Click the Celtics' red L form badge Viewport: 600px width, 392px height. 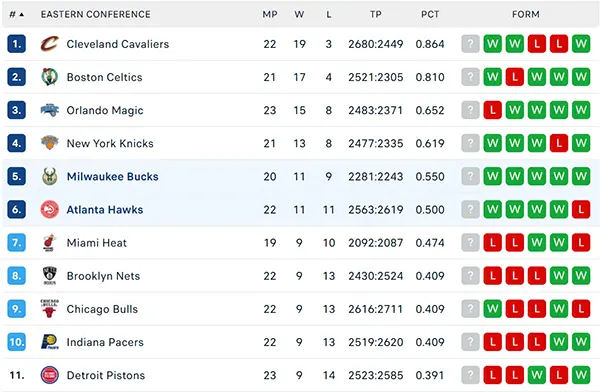(515, 77)
